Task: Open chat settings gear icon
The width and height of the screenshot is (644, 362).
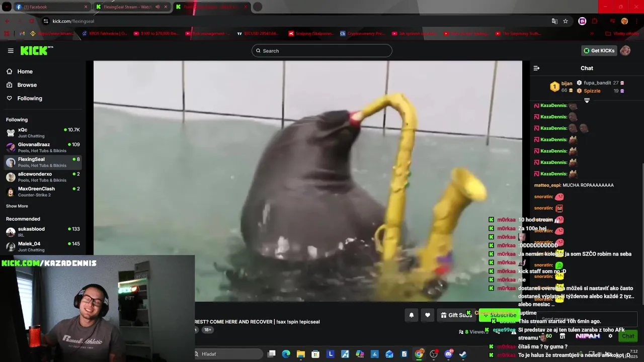Action: (610, 336)
